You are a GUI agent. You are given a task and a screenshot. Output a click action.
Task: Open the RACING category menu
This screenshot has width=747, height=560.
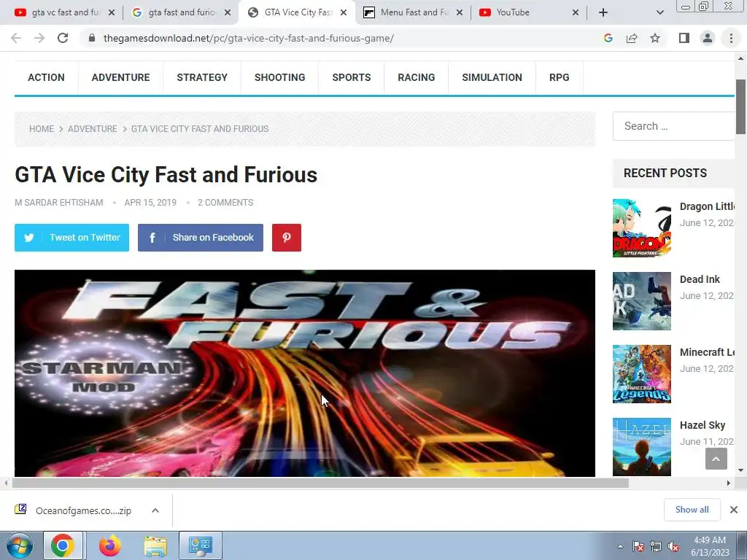(x=417, y=77)
